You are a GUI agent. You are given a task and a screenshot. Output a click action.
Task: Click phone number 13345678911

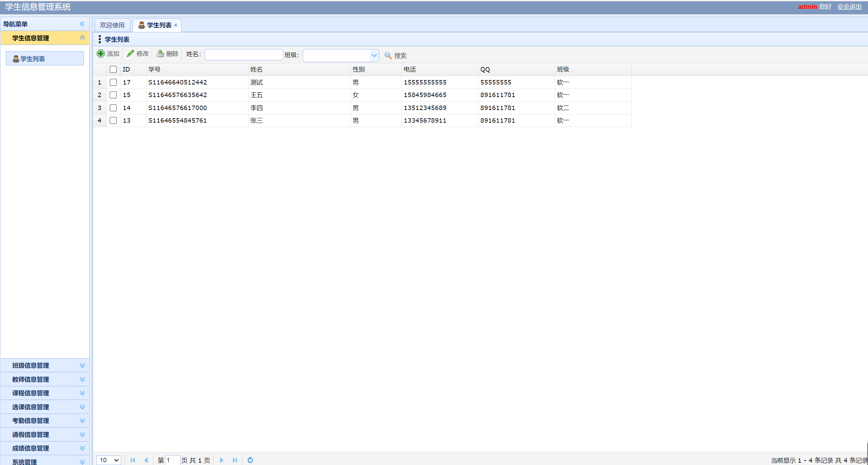coord(425,120)
